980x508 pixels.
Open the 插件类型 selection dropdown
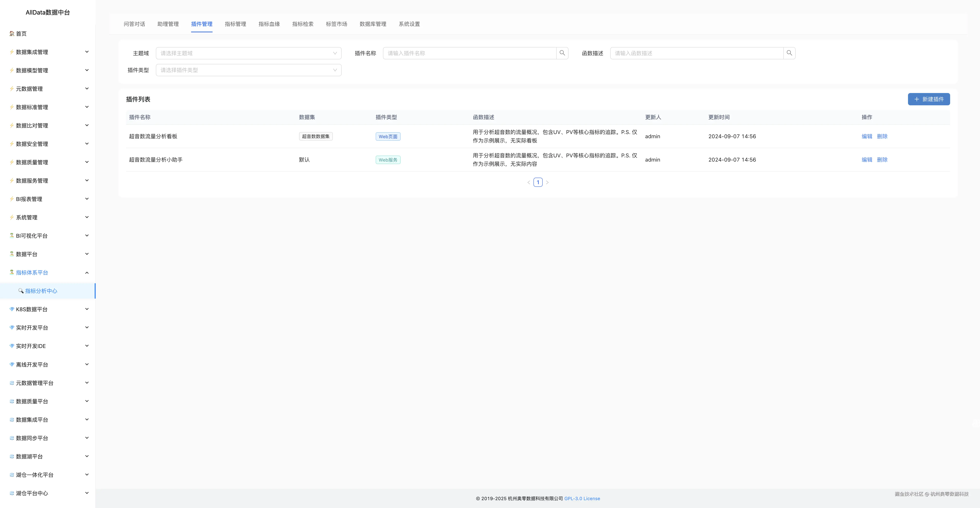[248, 70]
